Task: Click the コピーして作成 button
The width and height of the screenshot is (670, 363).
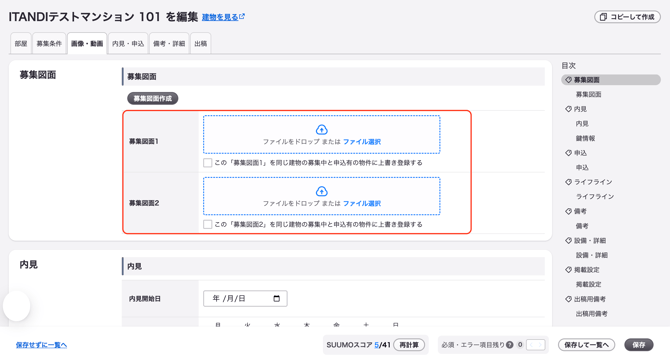Action: [x=627, y=17]
